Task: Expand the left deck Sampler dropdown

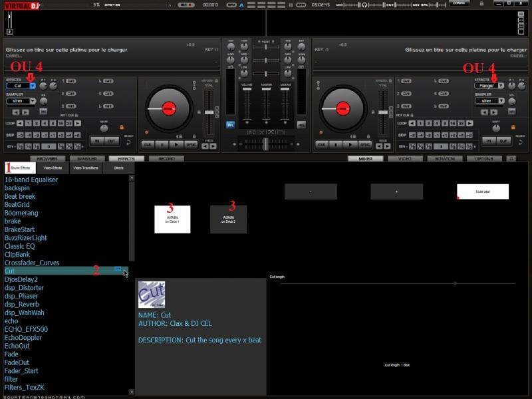Action: click(33, 101)
